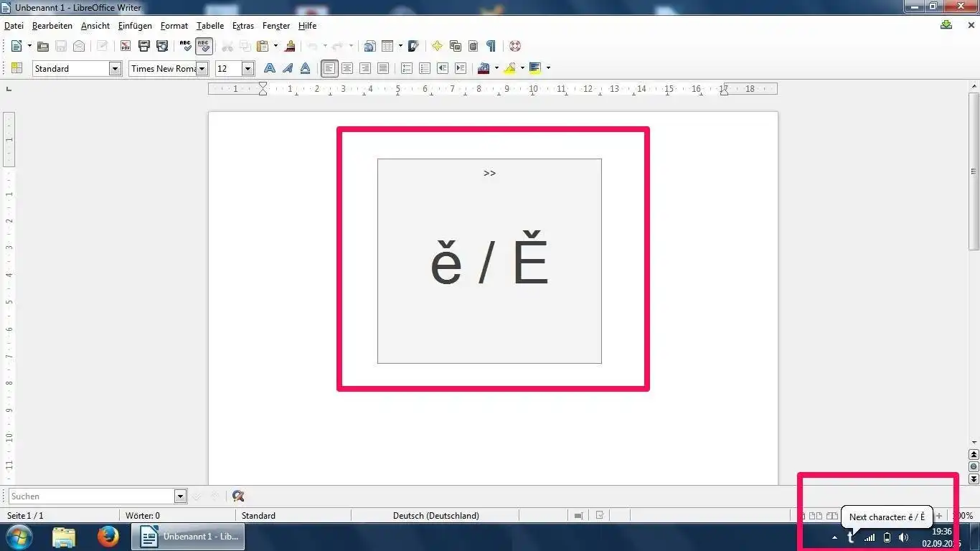This screenshot has width=980, height=551.
Task: Click the Unbenannt 1 taskbar button
Action: 188,537
